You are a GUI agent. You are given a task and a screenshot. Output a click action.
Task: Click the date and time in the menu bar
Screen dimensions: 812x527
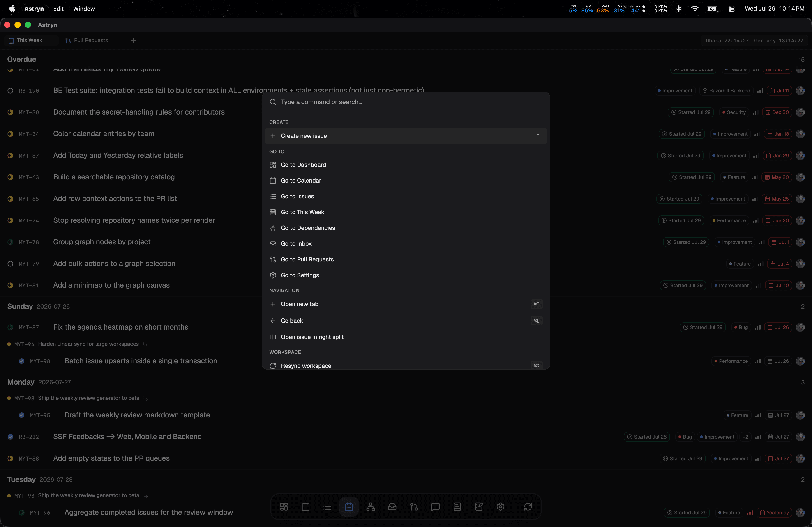tap(774, 9)
